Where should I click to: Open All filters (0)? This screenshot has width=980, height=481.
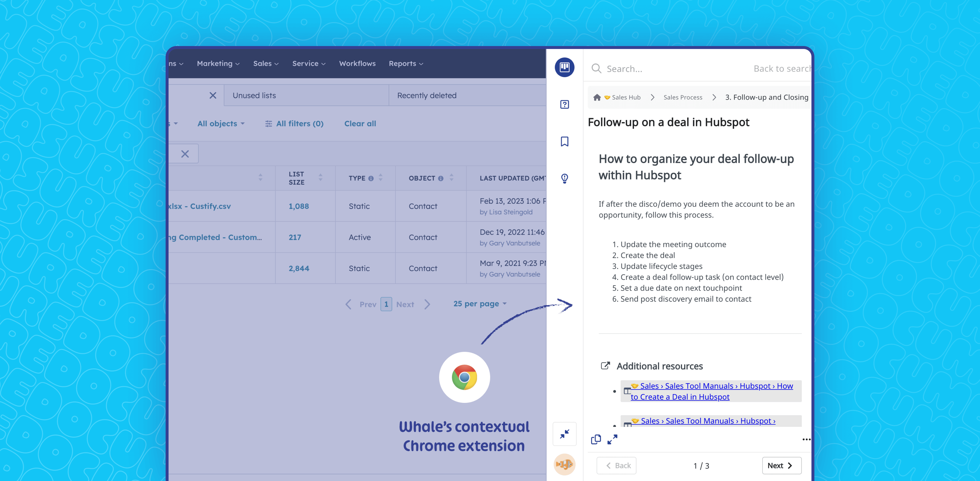[294, 124]
